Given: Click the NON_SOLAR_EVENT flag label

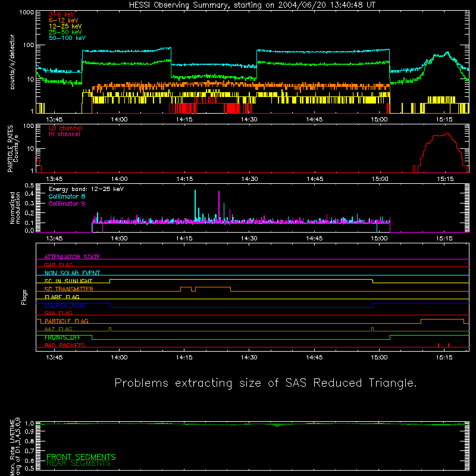Looking at the screenshot, I should [72, 273].
